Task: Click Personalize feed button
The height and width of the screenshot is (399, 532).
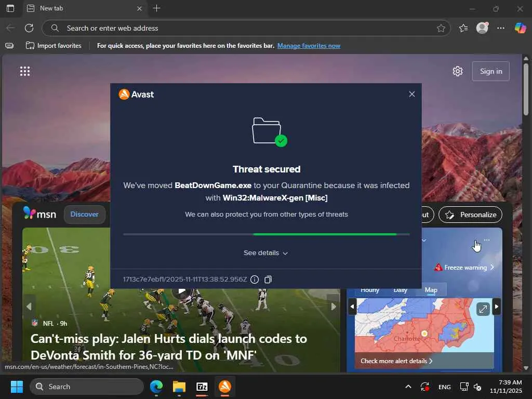Action: [470, 215]
